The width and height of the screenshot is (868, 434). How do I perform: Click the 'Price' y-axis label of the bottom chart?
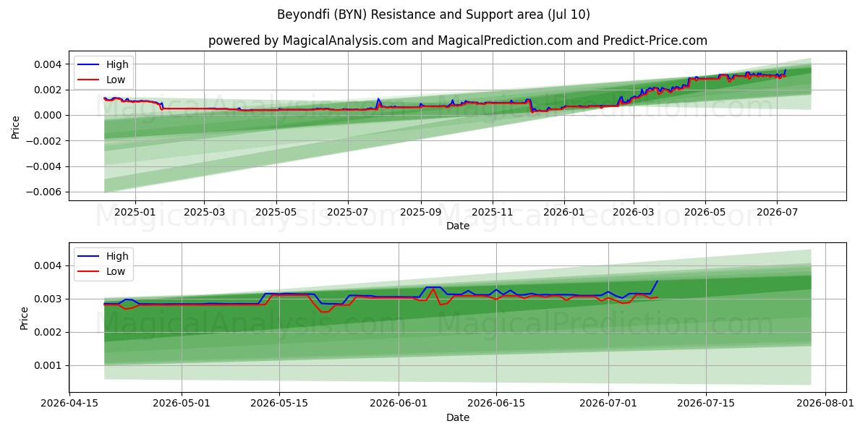pyautogui.click(x=25, y=318)
